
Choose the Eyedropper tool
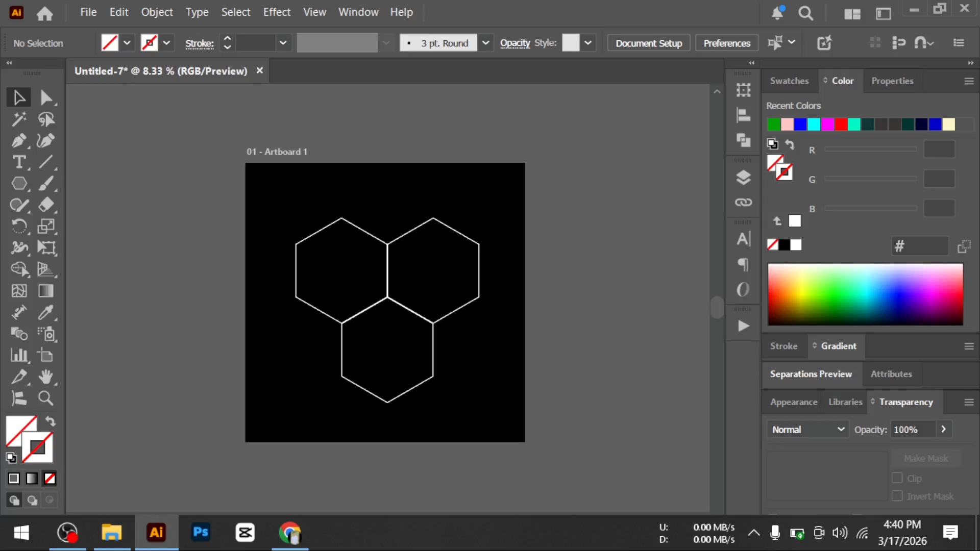(x=46, y=312)
